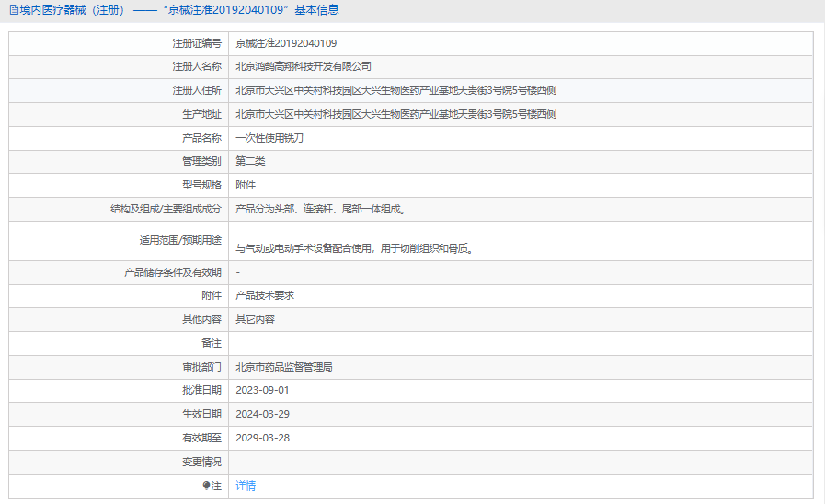
Task: Click the 适用范围/预期用途 label
Action: [x=180, y=240]
